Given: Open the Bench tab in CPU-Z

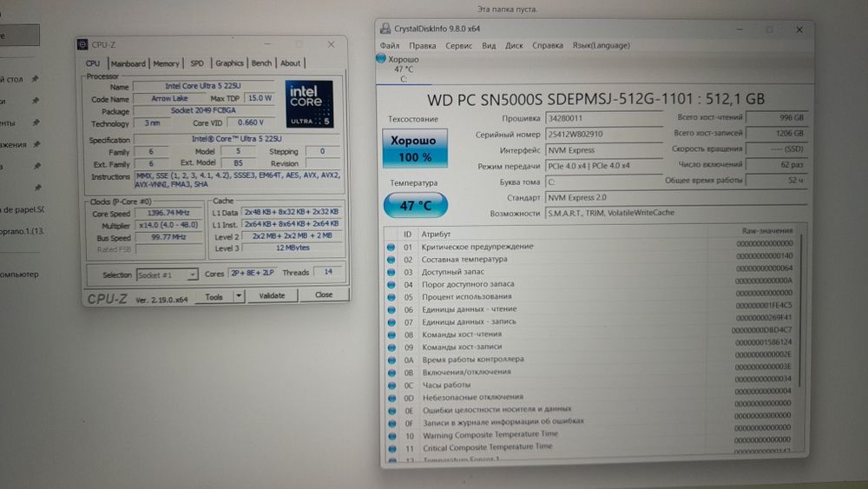Looking at the screenshot, I should 261,63.
